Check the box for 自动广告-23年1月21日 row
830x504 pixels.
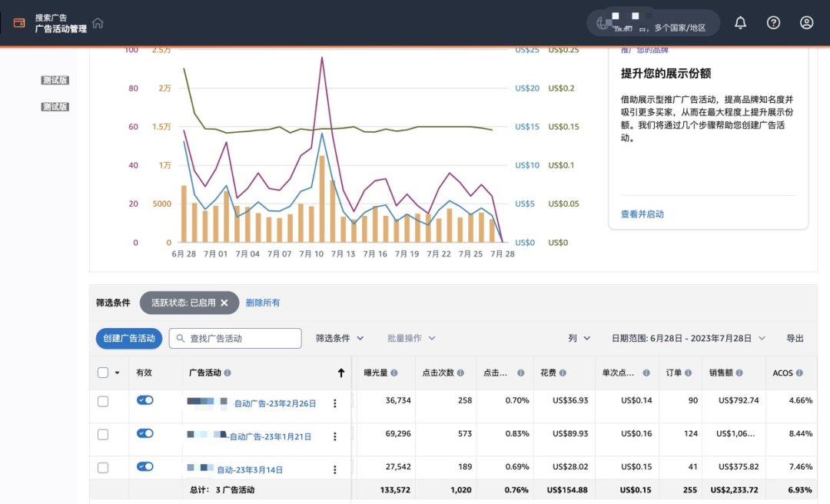pos(103,435)
